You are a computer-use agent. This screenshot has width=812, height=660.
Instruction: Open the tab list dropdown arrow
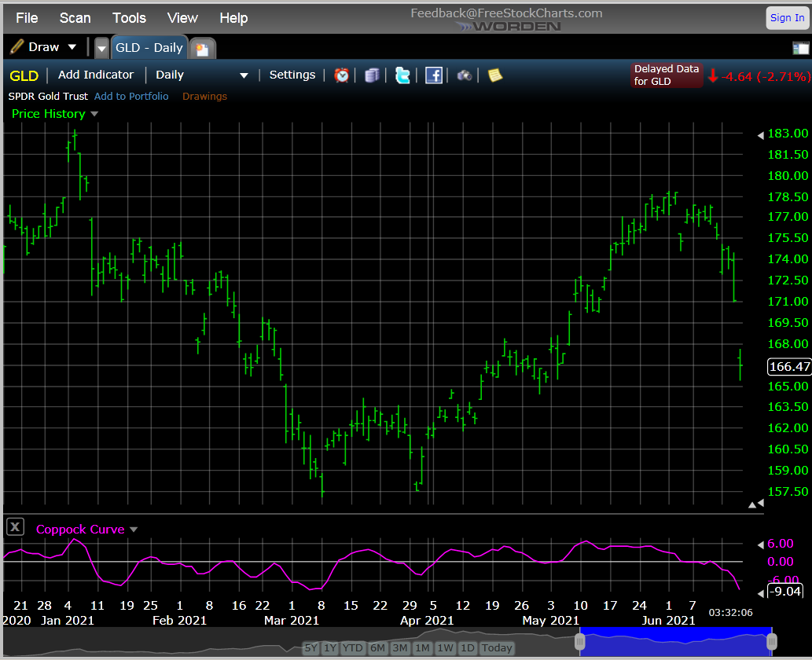coord(101,49)
